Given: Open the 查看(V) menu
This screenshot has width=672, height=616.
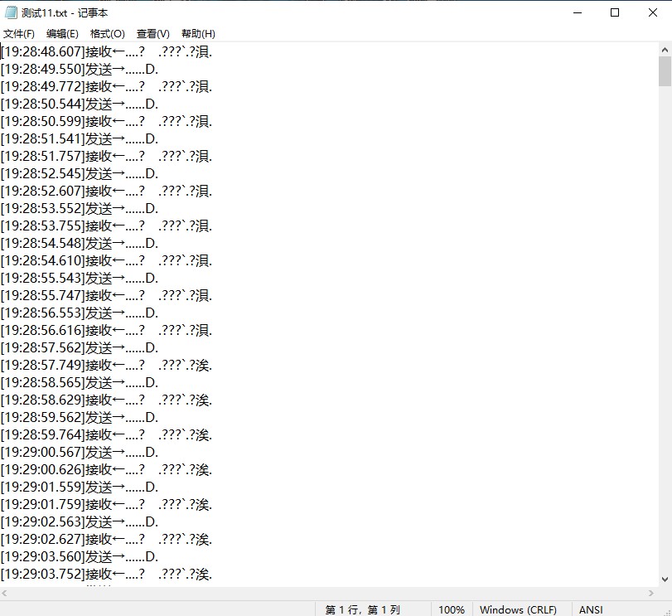Looking at the screenshot, I should tap(153, 34).
